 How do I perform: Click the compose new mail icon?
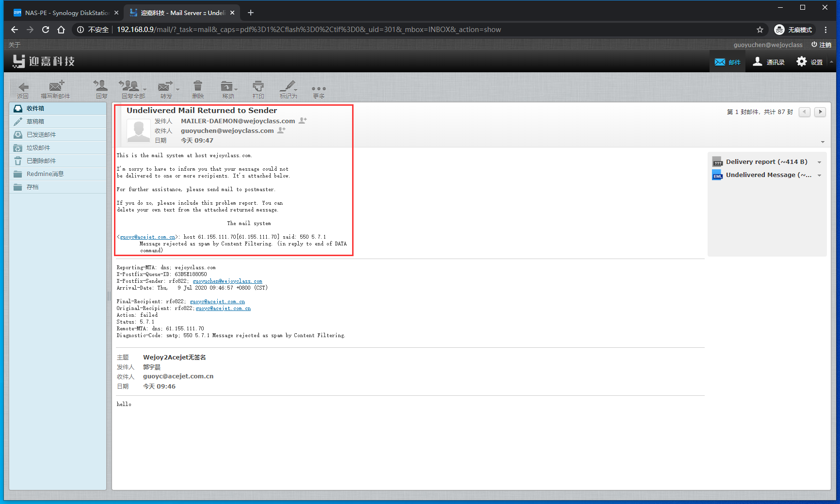coord(56,87)
